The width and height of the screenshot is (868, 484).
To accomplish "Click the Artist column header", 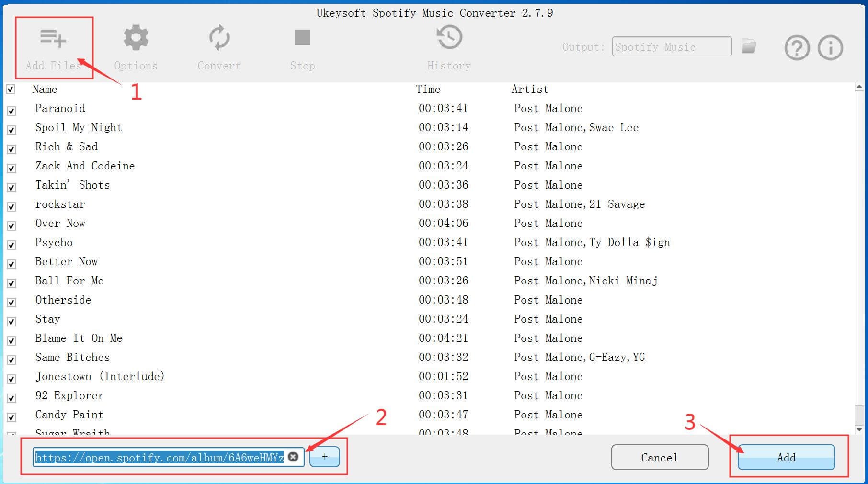I will [530, 89].
